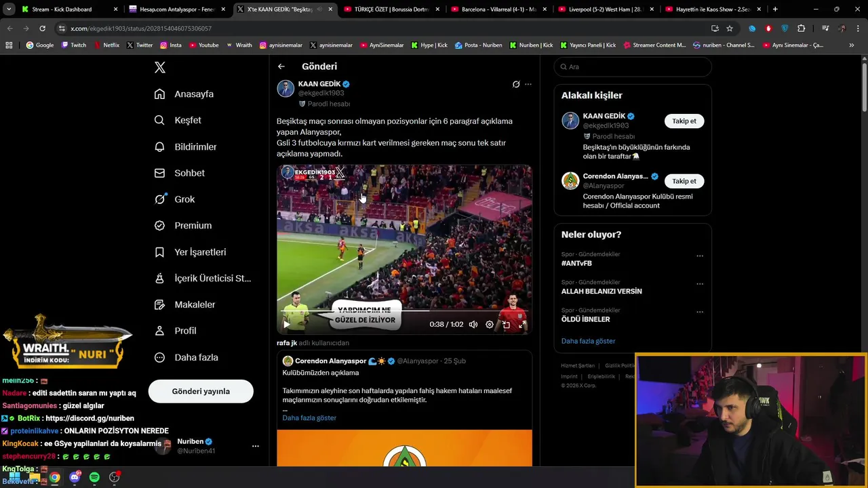Enter video fullscreen
This screenshot has width=868, height=488.
pos(522,325)
